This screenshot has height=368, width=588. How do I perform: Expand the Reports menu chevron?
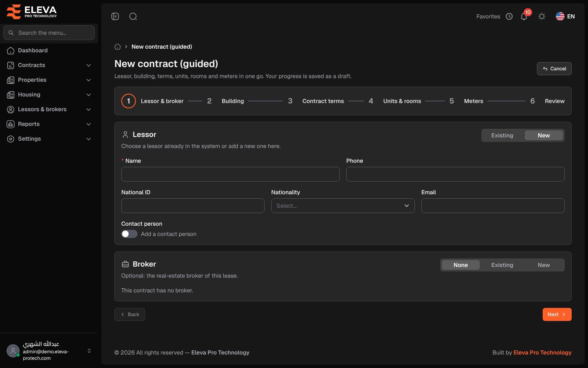[x=89, y=124]
